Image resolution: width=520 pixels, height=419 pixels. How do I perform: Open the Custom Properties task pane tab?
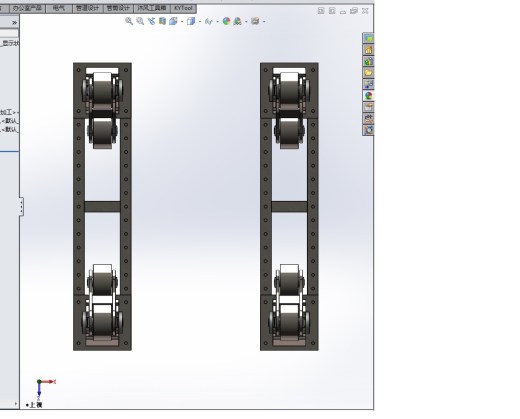(368, 107)
